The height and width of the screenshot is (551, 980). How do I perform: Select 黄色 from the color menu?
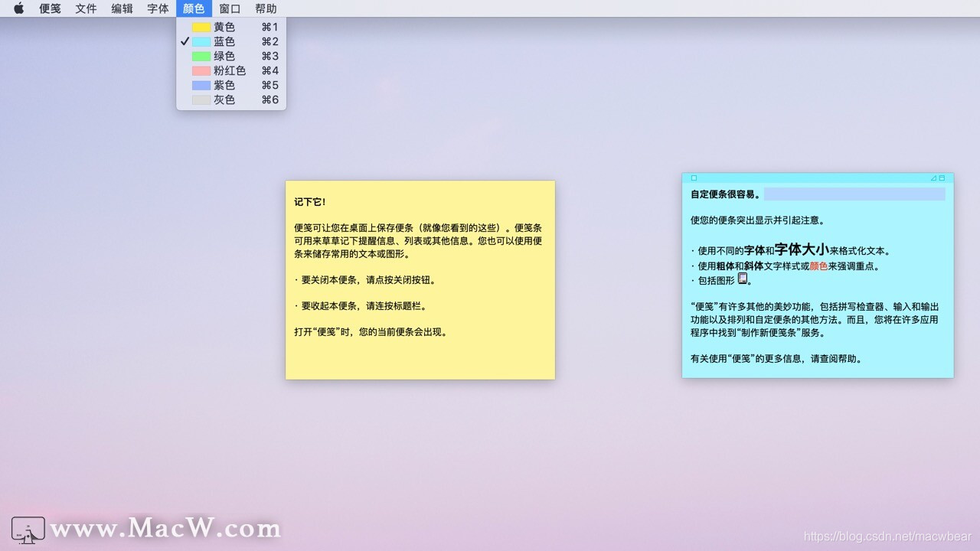(x=224, y=27)
